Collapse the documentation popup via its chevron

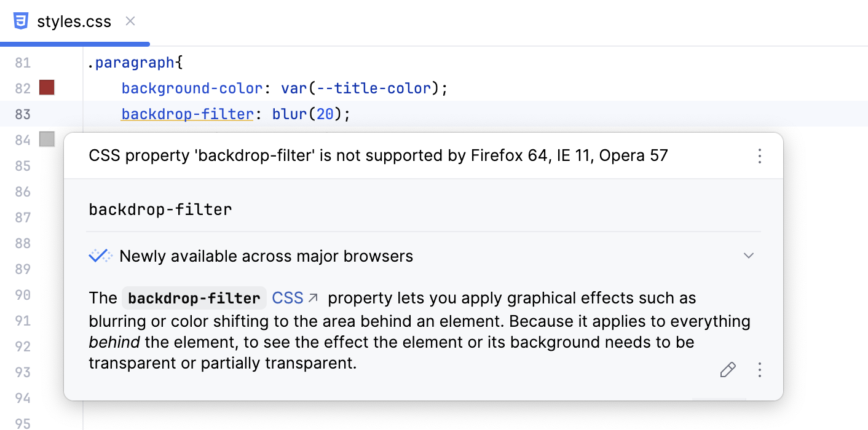(x=749, y=256)
